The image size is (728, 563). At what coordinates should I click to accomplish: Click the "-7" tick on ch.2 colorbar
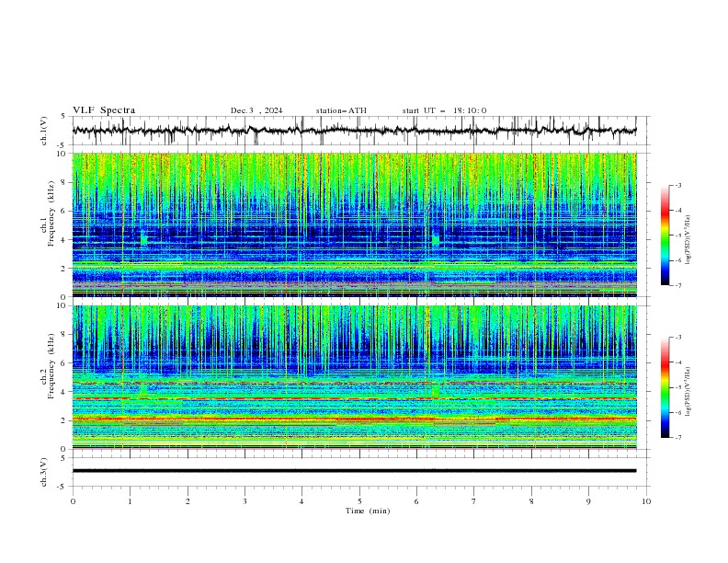[x=678, y=438]
